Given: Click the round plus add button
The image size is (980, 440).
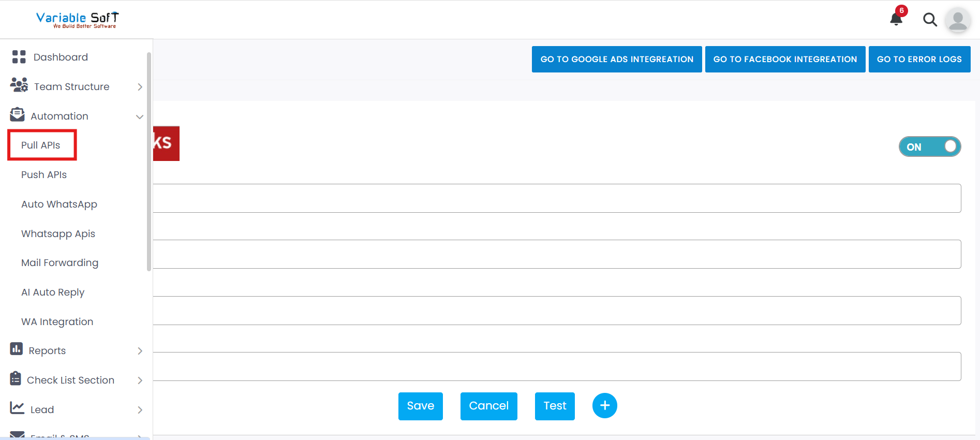Looking at the screenshot, I should pyautogui.click(x=604, y=405).
